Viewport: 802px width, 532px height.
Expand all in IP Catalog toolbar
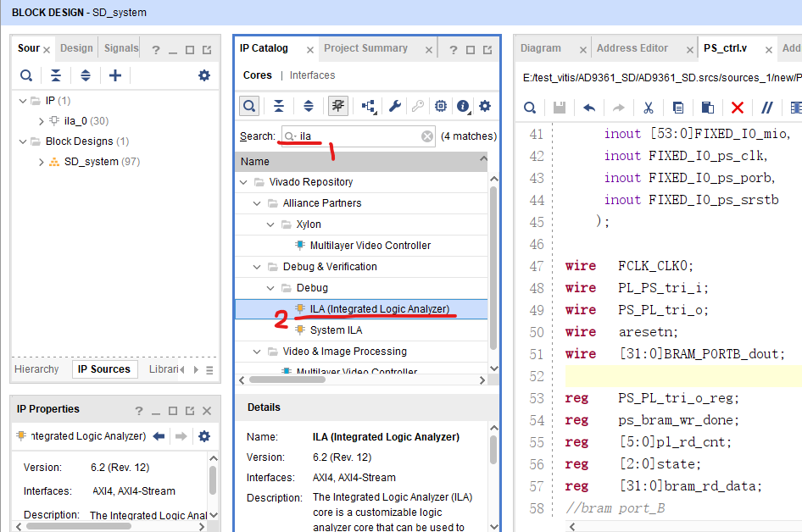pos(309,106)
